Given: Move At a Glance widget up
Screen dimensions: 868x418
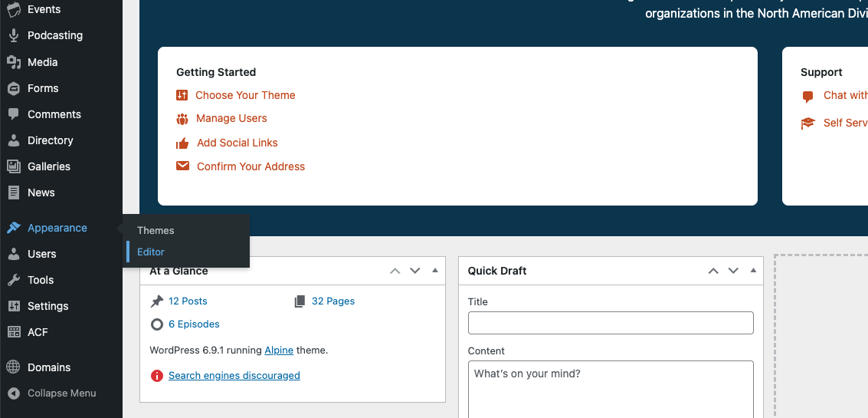Looking at the screenshot, I should (x=395, y=271).
